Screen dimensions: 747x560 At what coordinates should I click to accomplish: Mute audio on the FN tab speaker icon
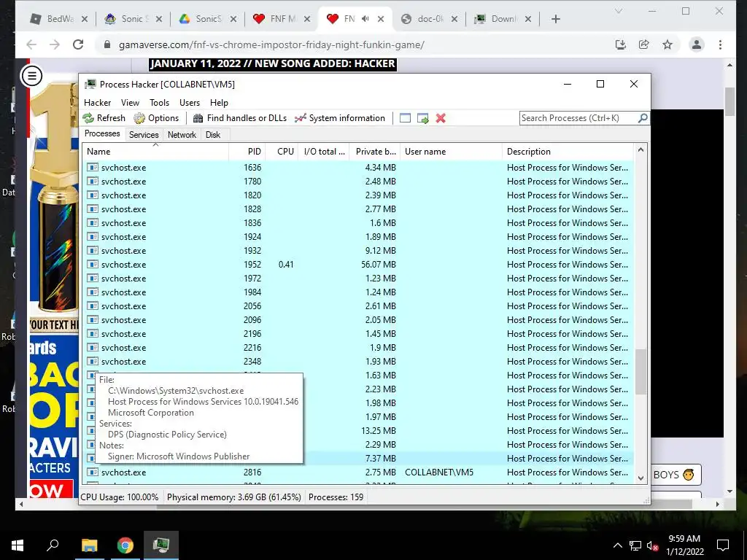[365, 19]
